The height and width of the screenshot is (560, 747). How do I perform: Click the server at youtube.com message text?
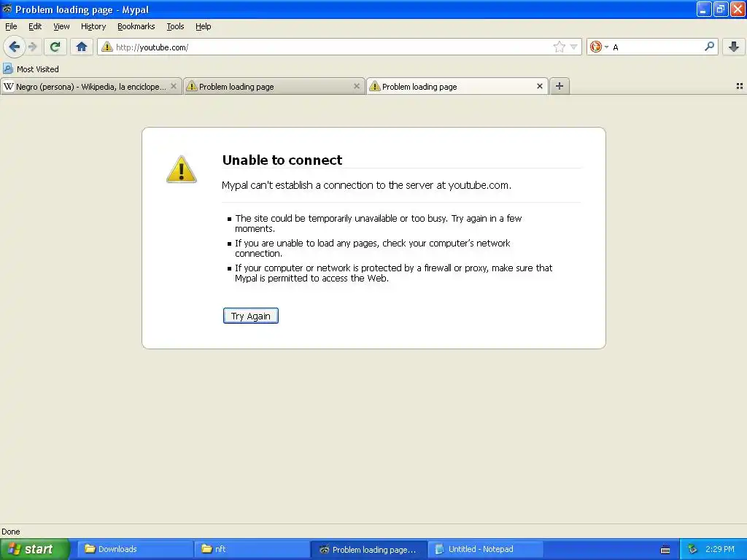point(366,185)
